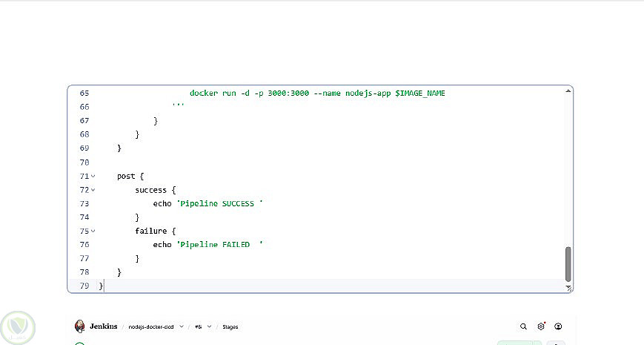Click the Jenkins butler logo icon
This screenshot has width=644, height=345.
(80, 326)
